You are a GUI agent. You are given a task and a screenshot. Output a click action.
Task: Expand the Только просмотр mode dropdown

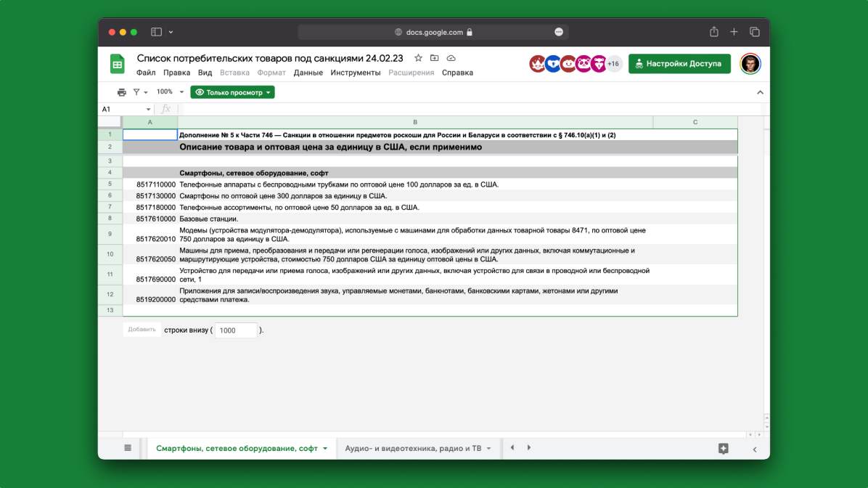(232, 92)
